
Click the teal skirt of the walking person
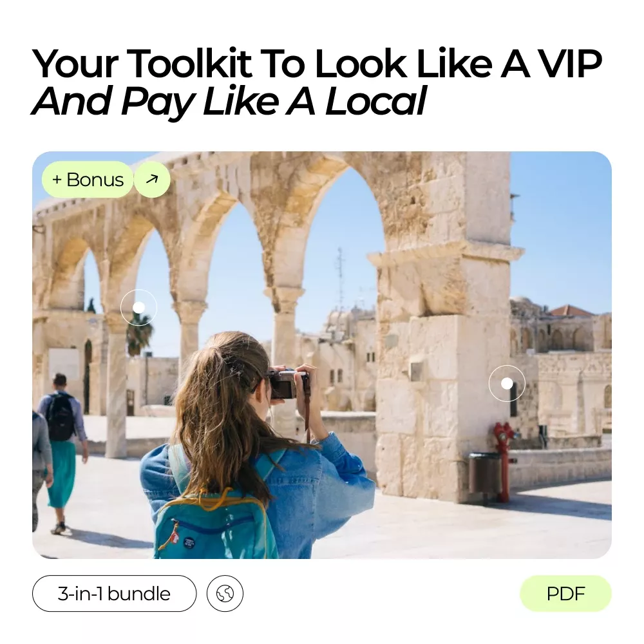click(61, 475)
